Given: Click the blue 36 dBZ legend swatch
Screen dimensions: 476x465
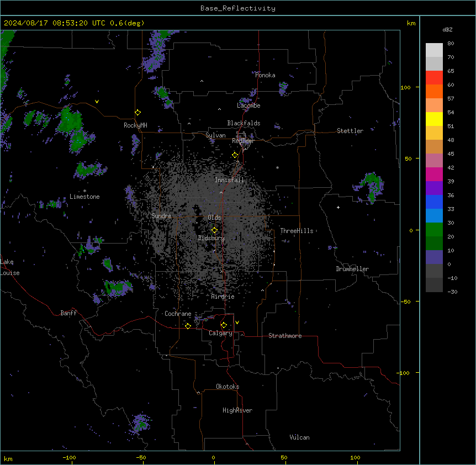Looking at the screenshot, I should pyautogui.click(x=434, y=202).
